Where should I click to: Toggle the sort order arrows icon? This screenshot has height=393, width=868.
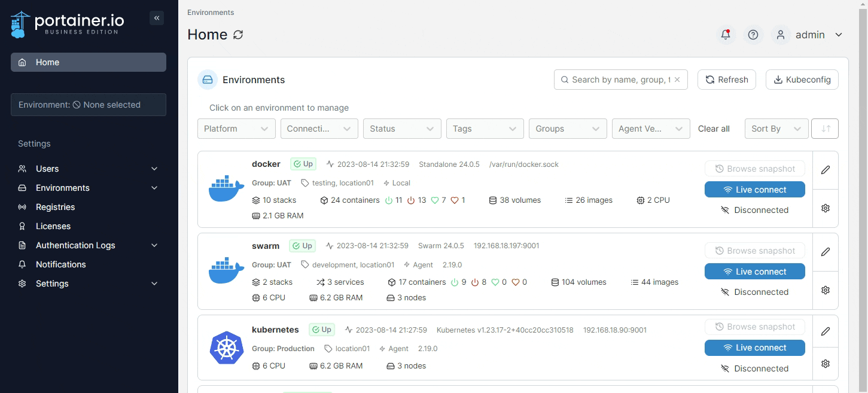(x=826, y=129)
